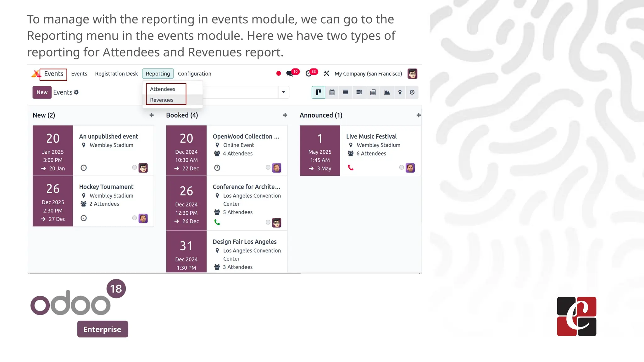Click the New (2) column header

click(x=44, y=115)
